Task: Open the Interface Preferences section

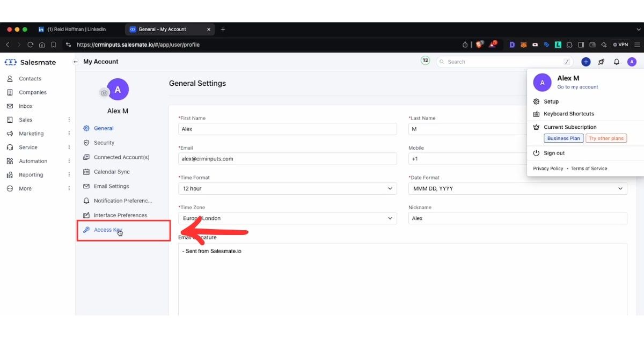Action: 120,215
